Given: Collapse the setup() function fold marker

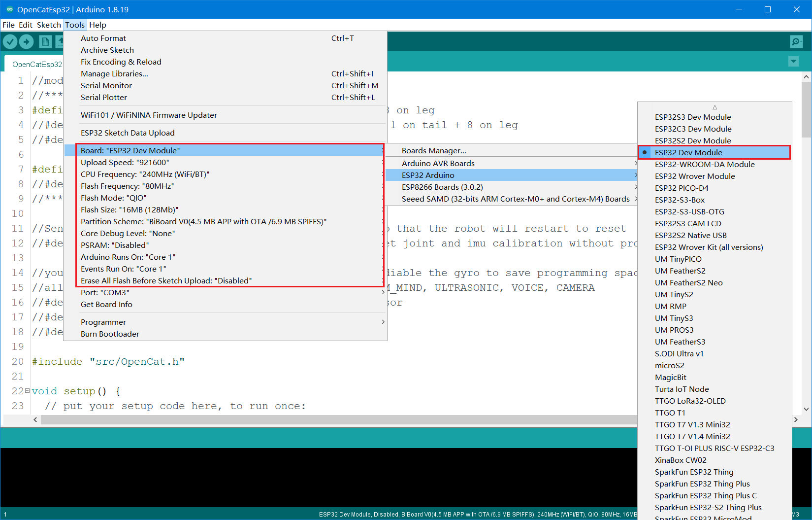Looking at the screenshot, I should coord(27,391).
